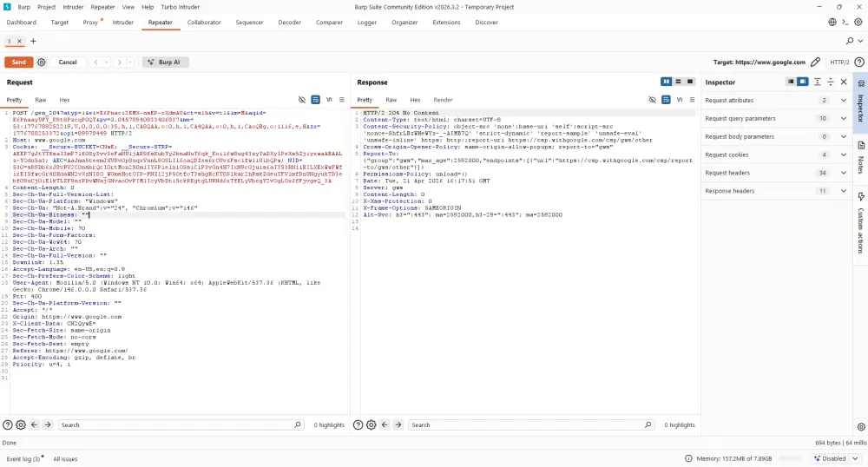Open response editor hamburger menu
The image size is (868, 467).
click(x=692, y=100)
